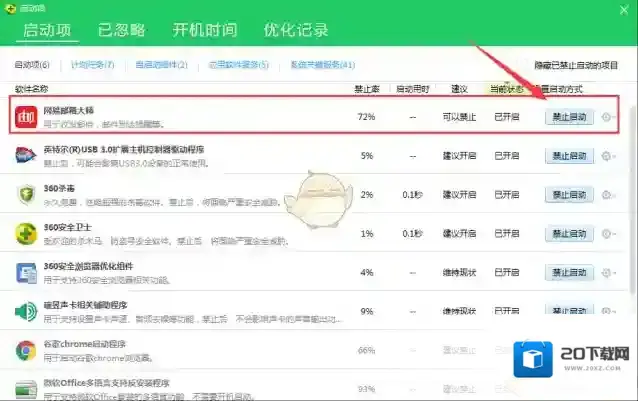Select the 启动项(6) sub-tab

click(32, 65)
